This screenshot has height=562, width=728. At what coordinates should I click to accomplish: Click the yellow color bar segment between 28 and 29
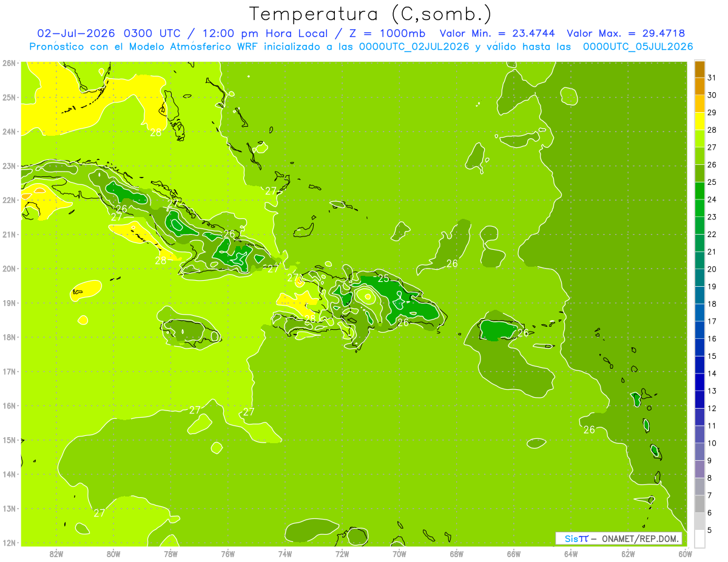coord(699,121)
